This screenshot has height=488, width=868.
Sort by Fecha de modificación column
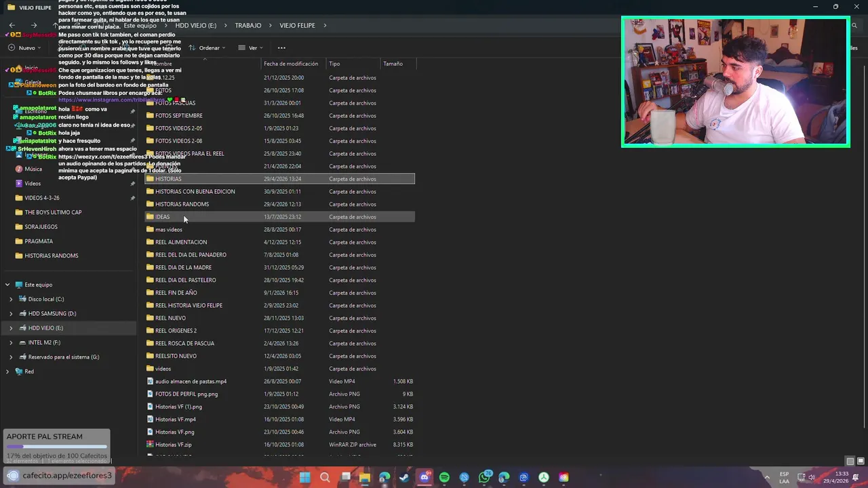(291, 64)
